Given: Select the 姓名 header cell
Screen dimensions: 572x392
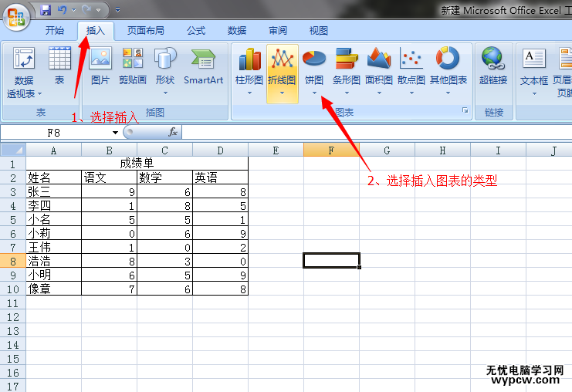Looking at the screenshot, I should tap(53, 177).
